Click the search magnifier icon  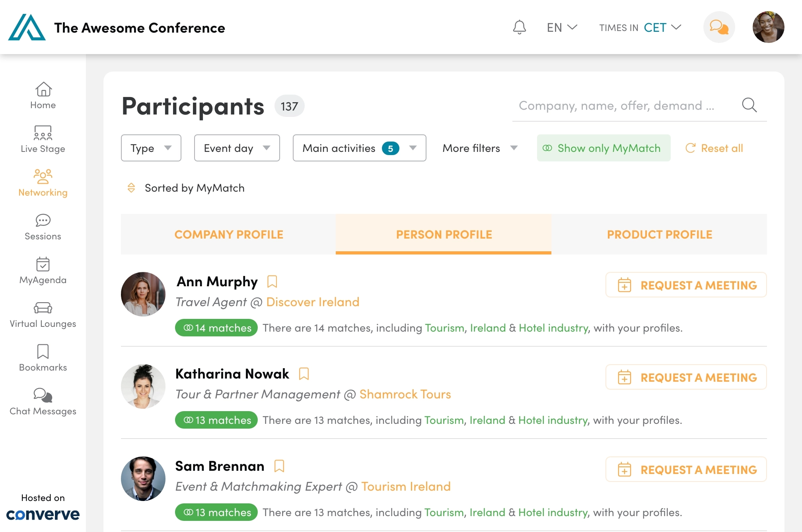(x=749, y=105)
